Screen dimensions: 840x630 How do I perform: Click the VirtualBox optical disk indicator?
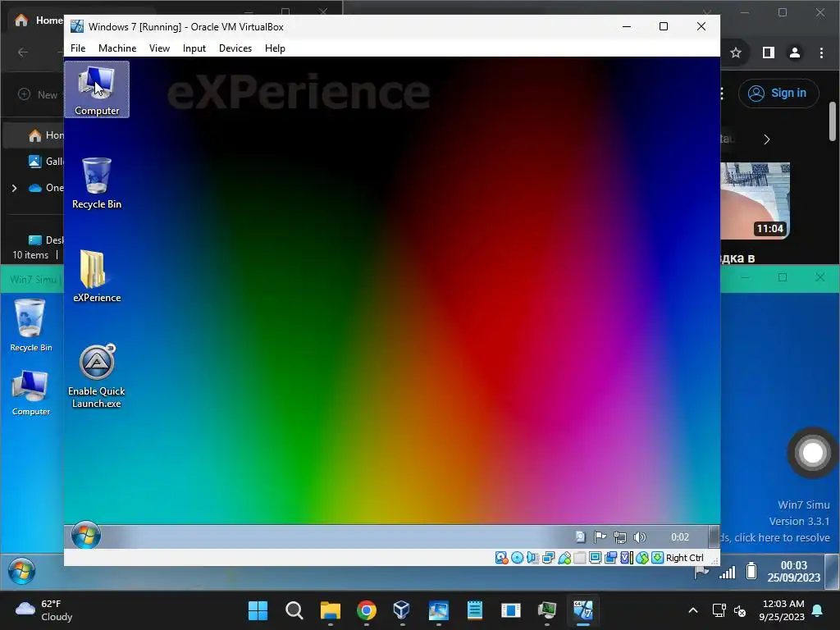517,558
